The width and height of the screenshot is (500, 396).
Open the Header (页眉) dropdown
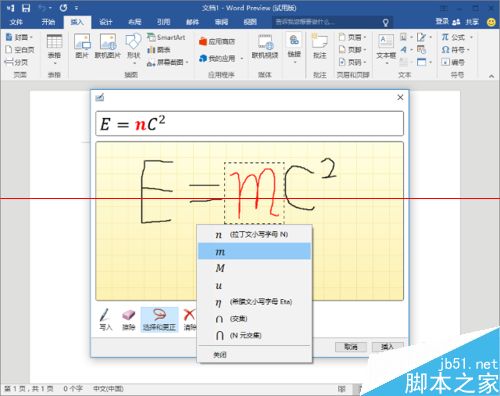pos(352,37)
